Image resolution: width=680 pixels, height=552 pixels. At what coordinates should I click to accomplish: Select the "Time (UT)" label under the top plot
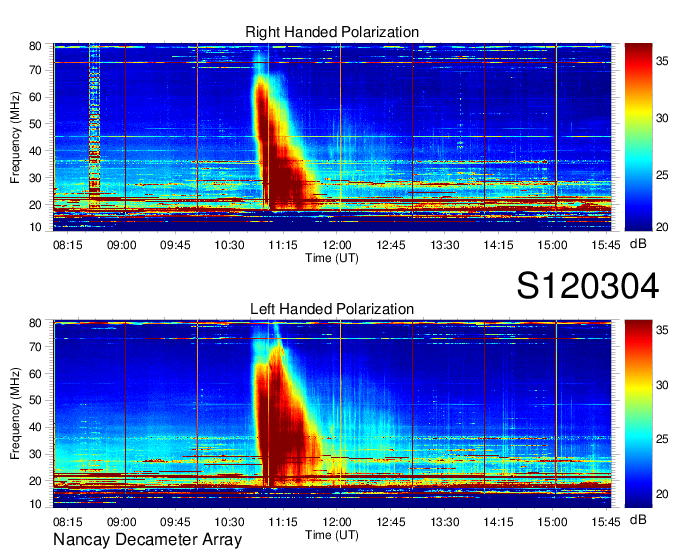tap(332, 258)
